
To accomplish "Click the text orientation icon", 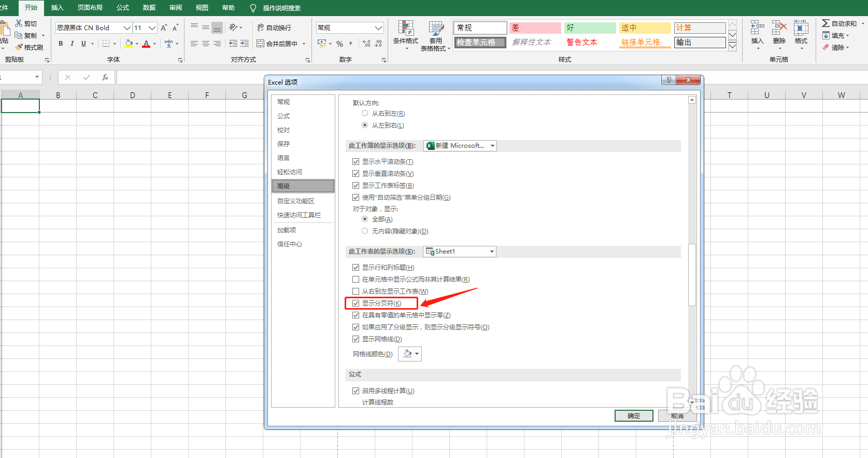I will tap(234, 27).
